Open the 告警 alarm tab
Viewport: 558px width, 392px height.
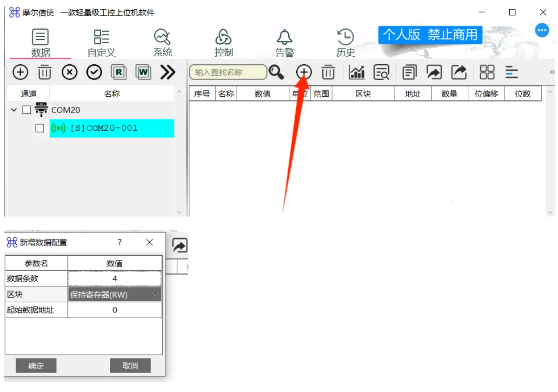click(285, 43)
